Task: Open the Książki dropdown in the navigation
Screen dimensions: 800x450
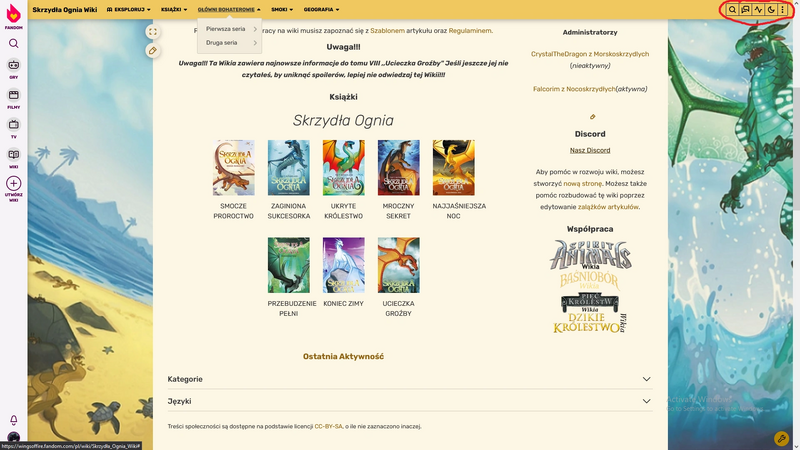Action: pos(173,9)
